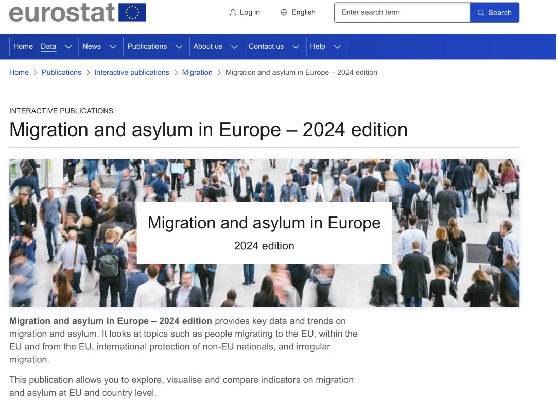
Task: Open Home in the blue navigation bar
Action: click(x=23, y=47)
